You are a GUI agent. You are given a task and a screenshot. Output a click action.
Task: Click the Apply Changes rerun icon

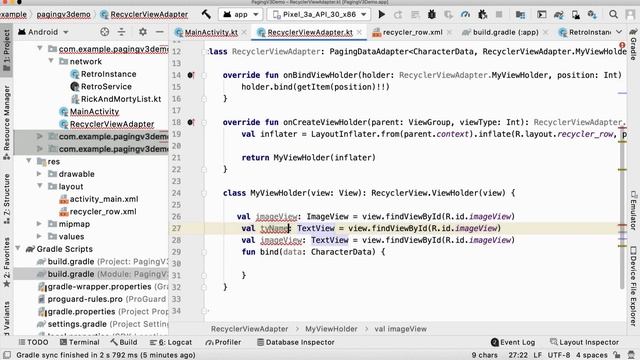pos(398,15)
